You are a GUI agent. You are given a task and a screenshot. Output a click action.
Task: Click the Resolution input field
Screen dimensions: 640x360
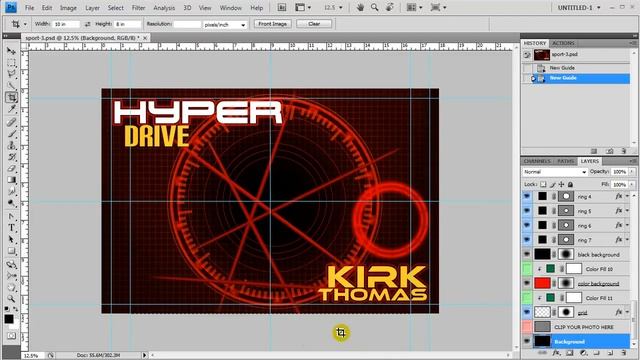187,24
